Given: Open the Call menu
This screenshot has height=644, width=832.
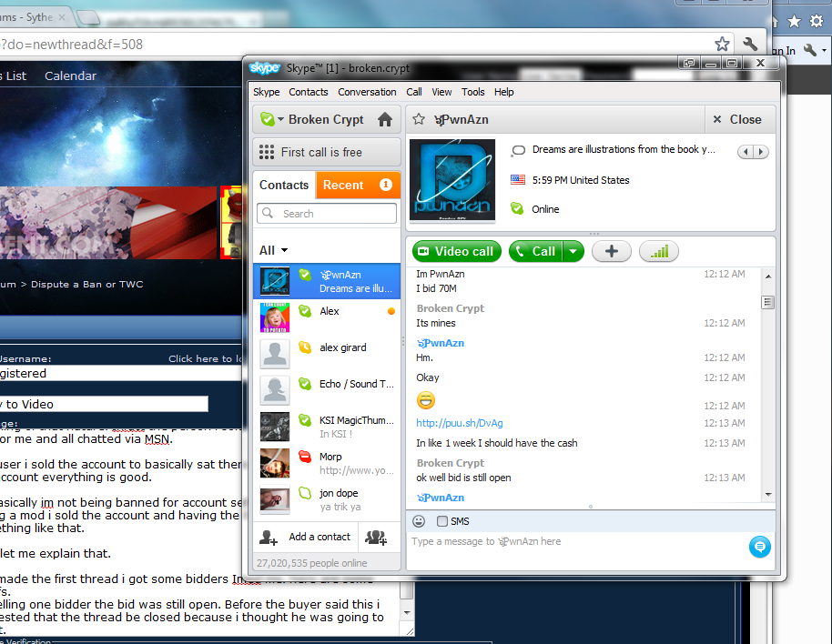Looking at the screenshot, I should (414, 92).
